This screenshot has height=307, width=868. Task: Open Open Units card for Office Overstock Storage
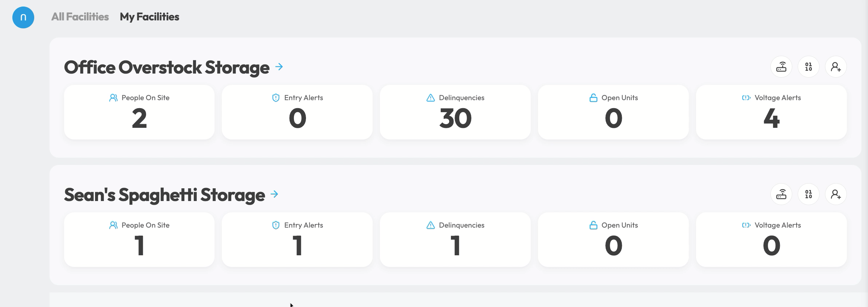pos(613,112)
